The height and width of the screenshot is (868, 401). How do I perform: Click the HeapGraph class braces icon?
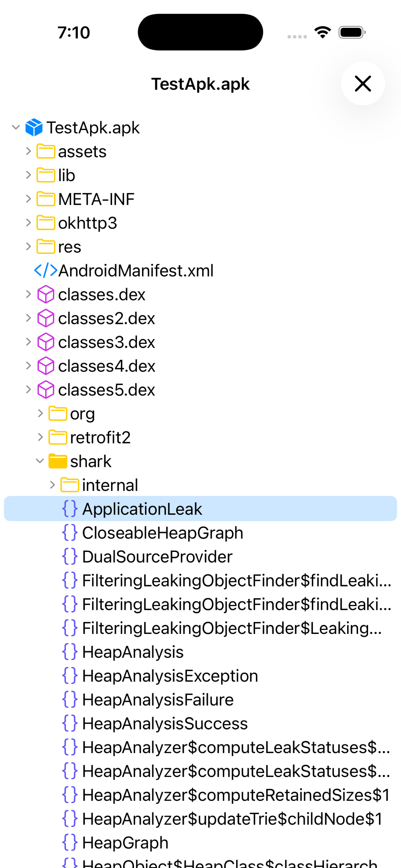point(70,843)
